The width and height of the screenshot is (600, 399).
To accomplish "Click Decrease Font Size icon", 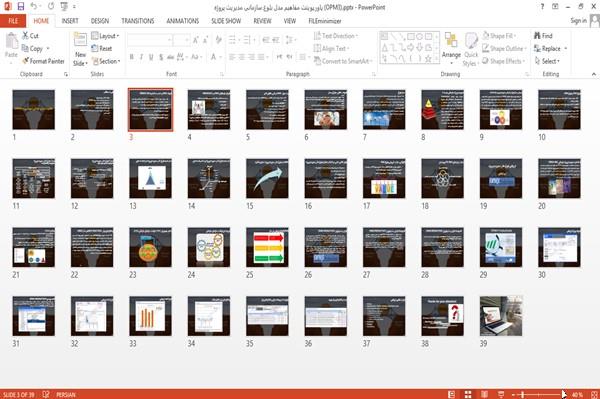I will pos(205,40).
